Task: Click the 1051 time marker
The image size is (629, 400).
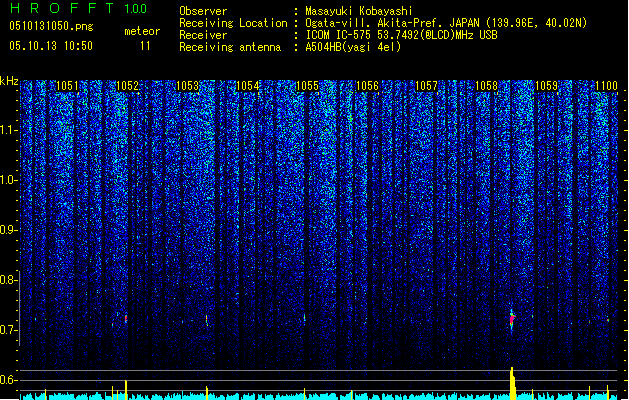Action: click(x=67, y=86)
